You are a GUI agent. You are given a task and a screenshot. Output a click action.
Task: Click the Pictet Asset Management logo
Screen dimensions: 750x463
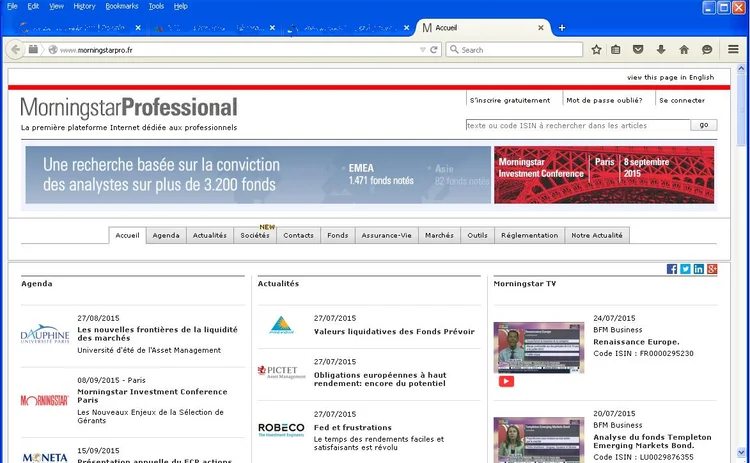pyautogui.click(x=281, y=372)
